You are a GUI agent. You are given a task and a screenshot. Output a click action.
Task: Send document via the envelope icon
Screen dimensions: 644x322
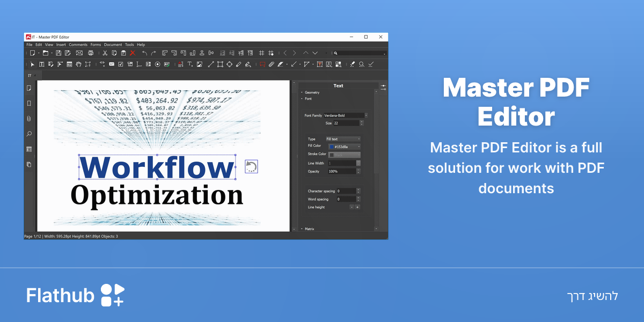(79, 53)
